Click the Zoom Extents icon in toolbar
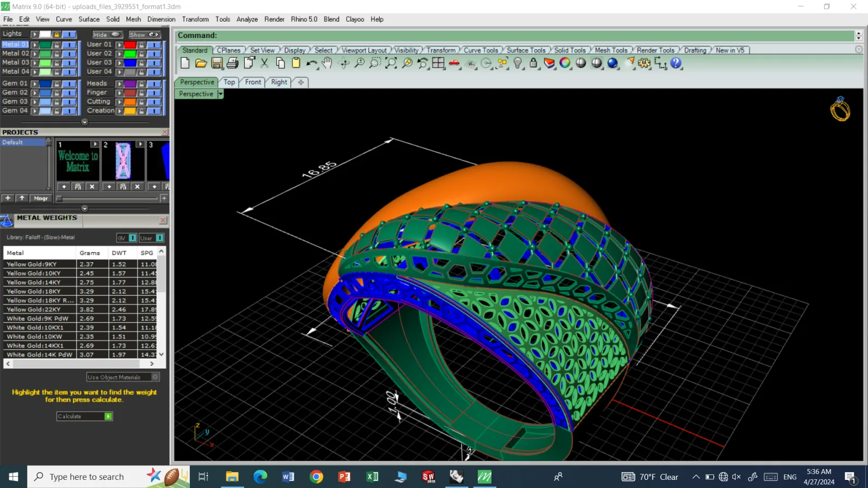Viewport: 868px width, 488px height. pyautogui.click(x=391, y=63)
